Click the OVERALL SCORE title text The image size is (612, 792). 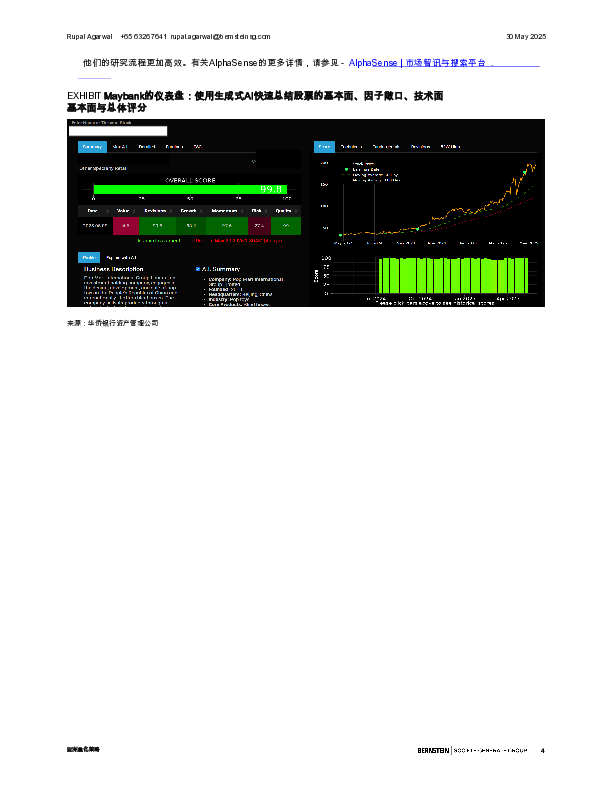190,180
